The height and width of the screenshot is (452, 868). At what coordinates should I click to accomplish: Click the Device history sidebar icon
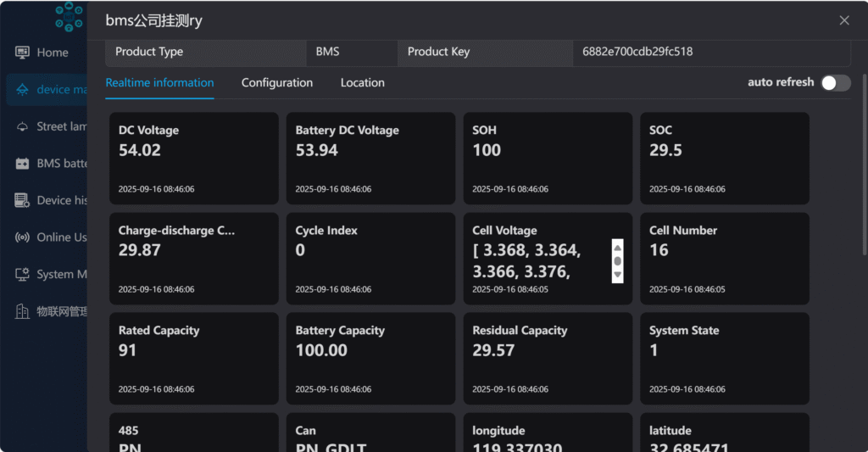tap(23, 201)
